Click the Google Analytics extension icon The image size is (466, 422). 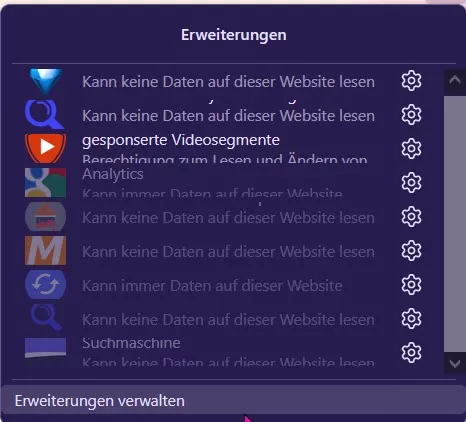45,182
